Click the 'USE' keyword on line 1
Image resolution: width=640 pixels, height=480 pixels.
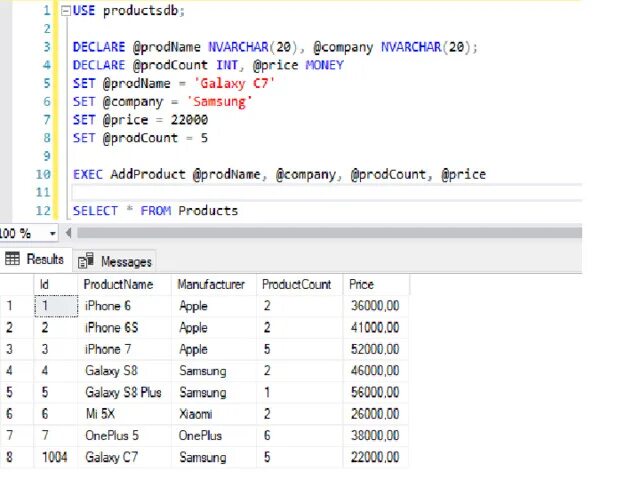[x=84, y=11]
